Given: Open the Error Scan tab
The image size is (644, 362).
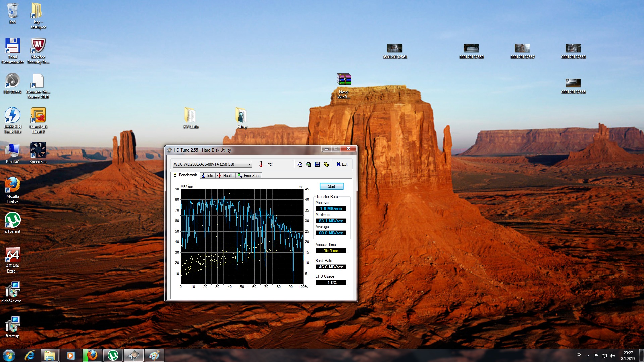Looking at the screenshot, I should pyautogui.click(x=249, y=175).
